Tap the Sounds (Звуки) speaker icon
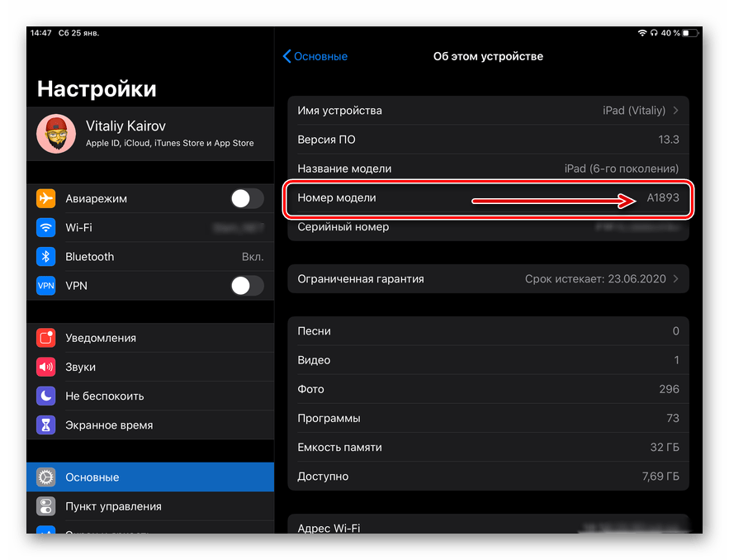Image resolution: width=729 pixels, height=560 pixels. pos(46,367)
